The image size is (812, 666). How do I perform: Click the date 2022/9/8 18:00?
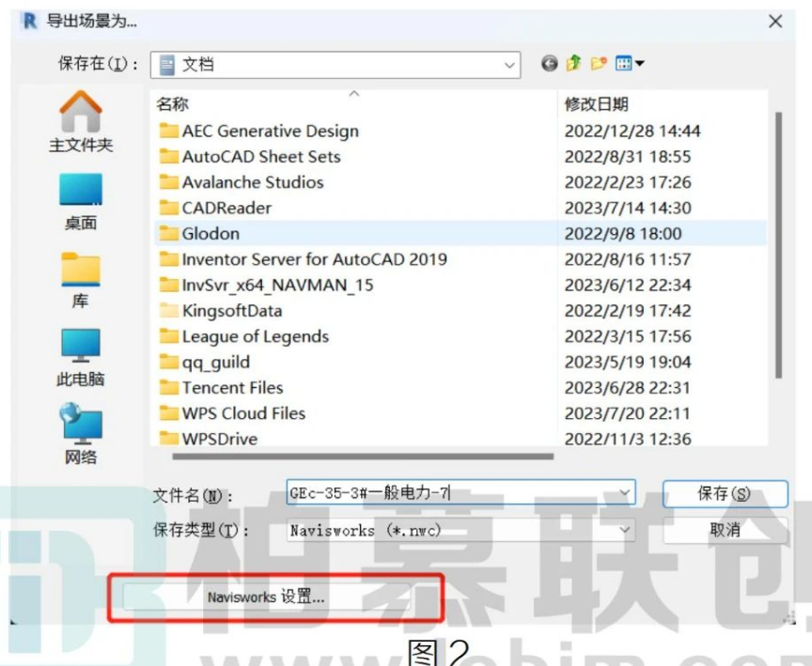point(623,233)
